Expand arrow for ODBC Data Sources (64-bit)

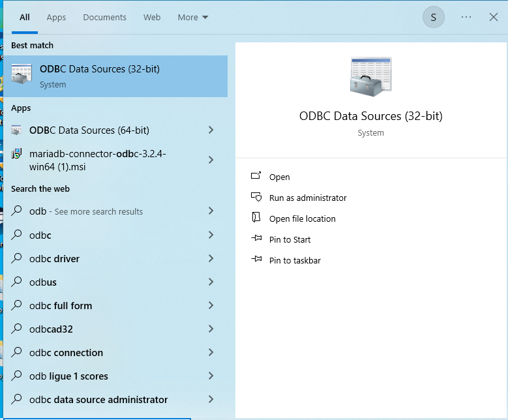pyautogui.click(x=211, y=130)
